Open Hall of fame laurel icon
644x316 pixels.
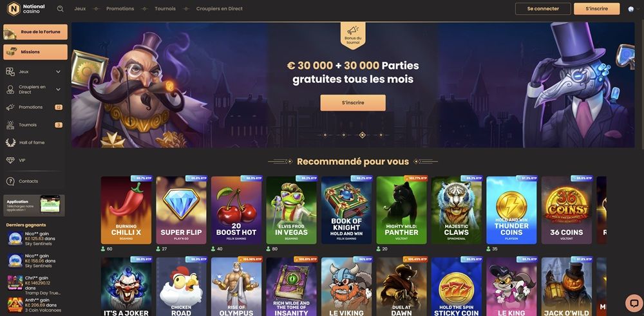pos(11,142)
